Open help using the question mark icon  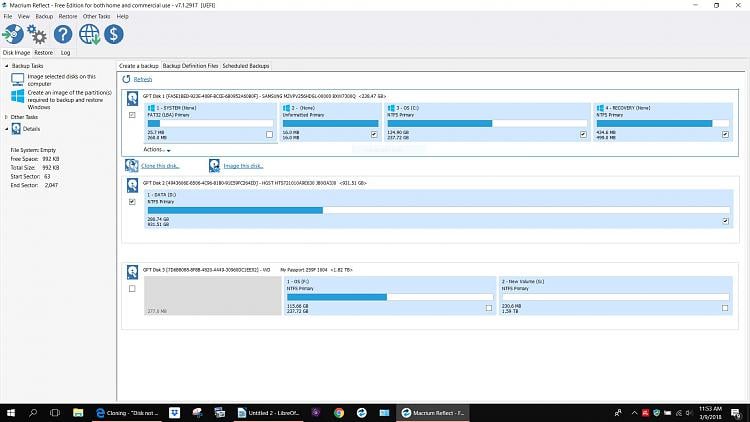63,34
